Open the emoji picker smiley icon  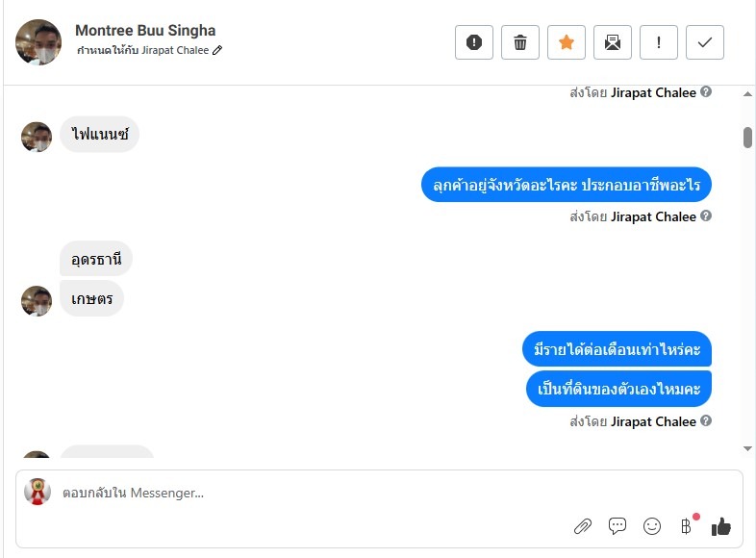coord(652,526)
